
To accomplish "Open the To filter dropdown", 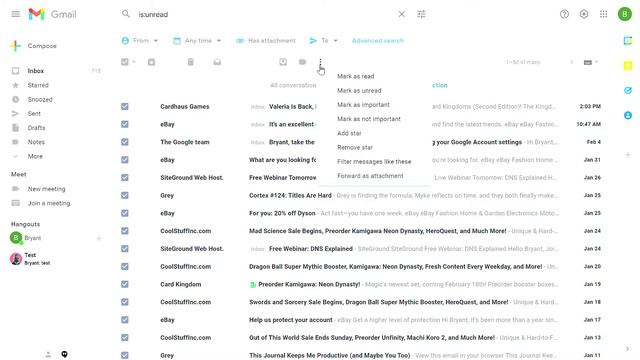I will click(x=323, y=40).
